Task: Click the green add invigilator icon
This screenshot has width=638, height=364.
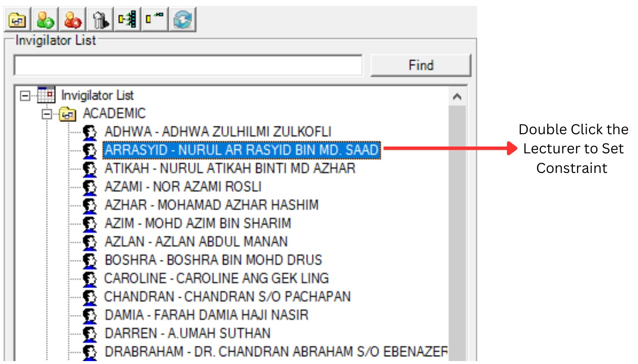Action: [46, 20]
